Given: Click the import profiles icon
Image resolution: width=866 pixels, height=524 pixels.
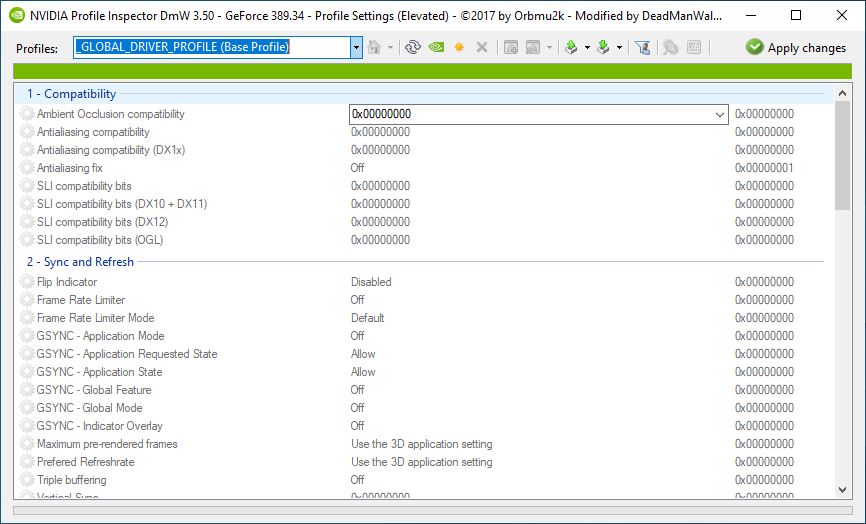Looking at the screenshot, I should click(x=603, y=47).
